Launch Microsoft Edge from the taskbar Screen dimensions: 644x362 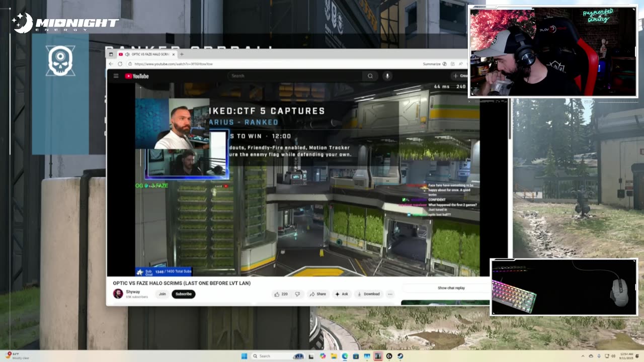coord(345,356)
